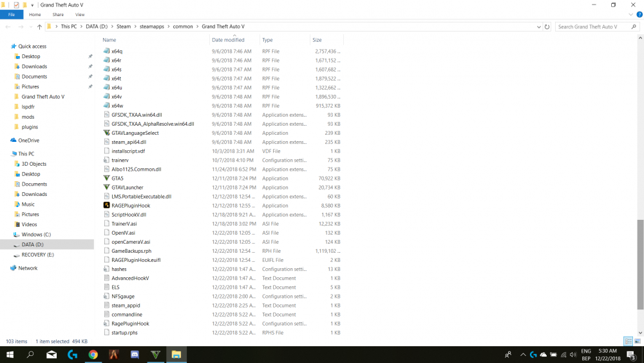This screenshot has width=644, height=363.
Task: Click the up-directory arrow button
Action: tap(39, 26)
